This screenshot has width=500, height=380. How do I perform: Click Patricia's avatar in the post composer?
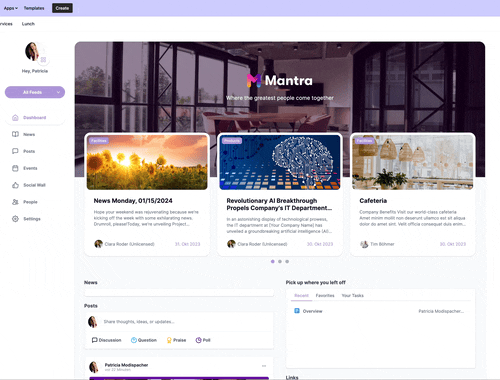pyautogui.click(x=93, y=322)
